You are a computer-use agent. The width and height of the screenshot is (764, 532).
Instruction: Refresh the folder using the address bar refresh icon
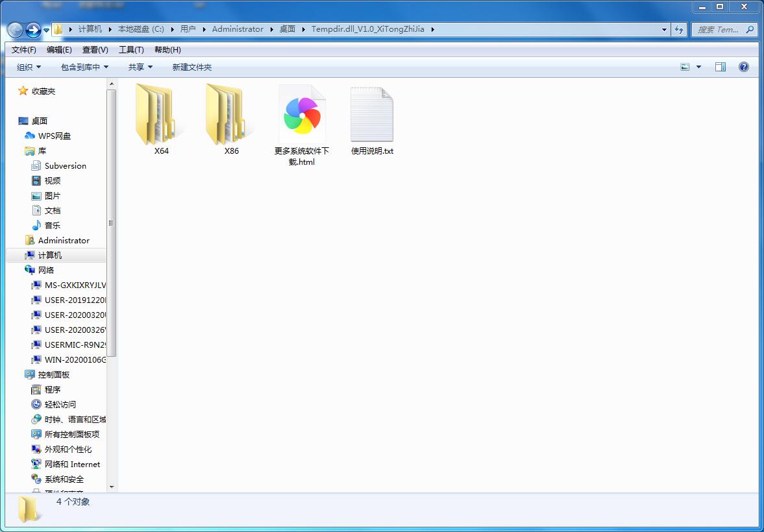tap(679, 29)
